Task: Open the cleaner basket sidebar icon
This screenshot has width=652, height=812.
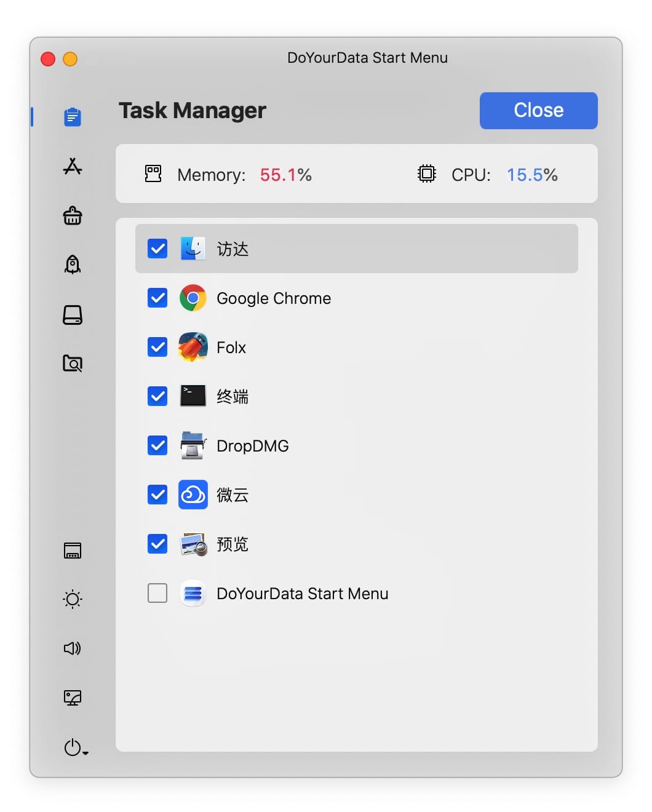Action: pyautogui.click(x=73, y=216)
